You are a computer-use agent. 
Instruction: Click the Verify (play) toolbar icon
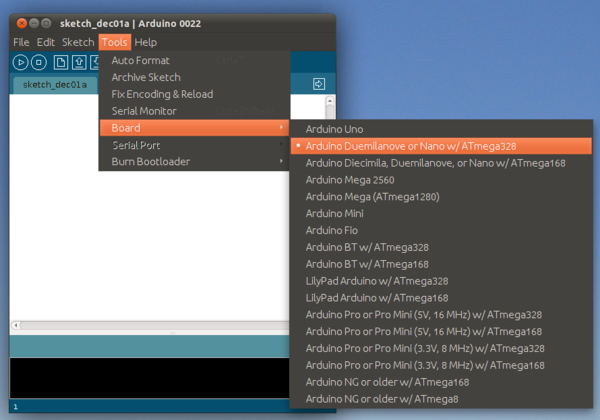tap(20, 62)
